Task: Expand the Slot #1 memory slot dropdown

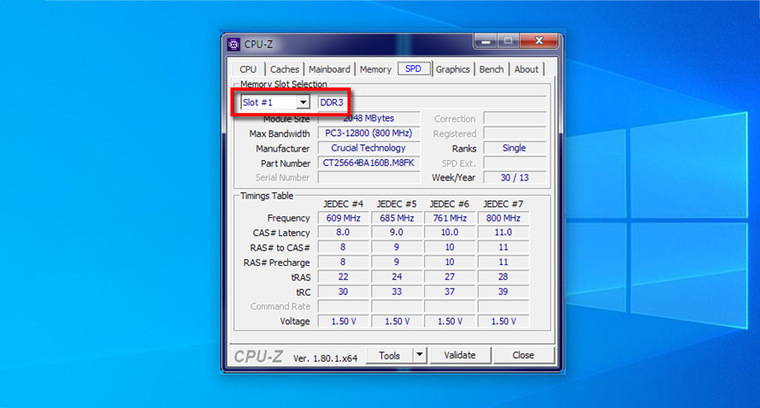Action: [x=302, y=102]
